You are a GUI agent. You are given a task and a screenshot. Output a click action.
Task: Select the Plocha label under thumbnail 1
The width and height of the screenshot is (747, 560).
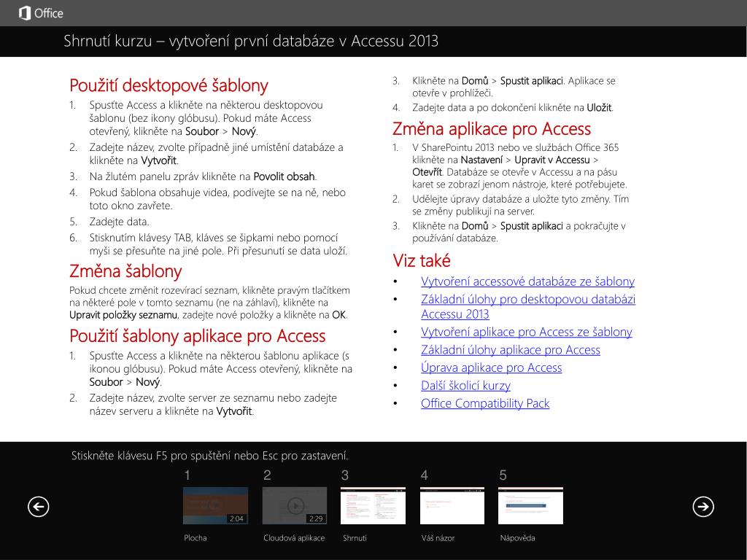(x=196, y=537)
